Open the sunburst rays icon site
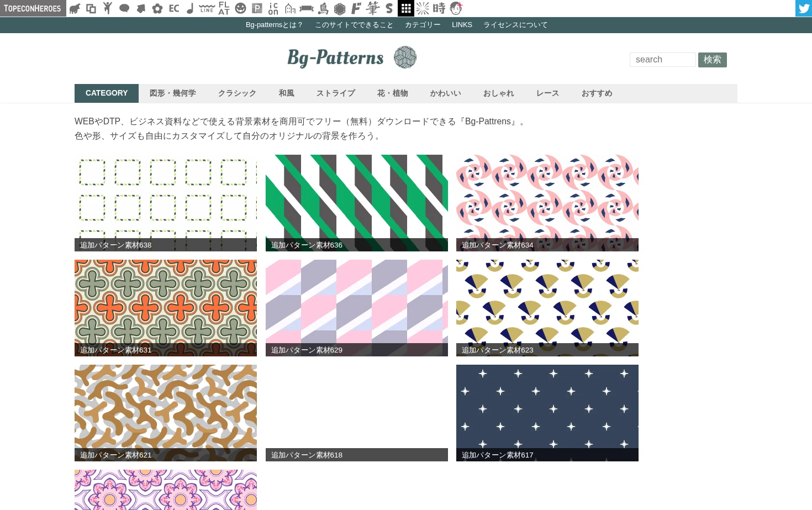 click(423, 8)
